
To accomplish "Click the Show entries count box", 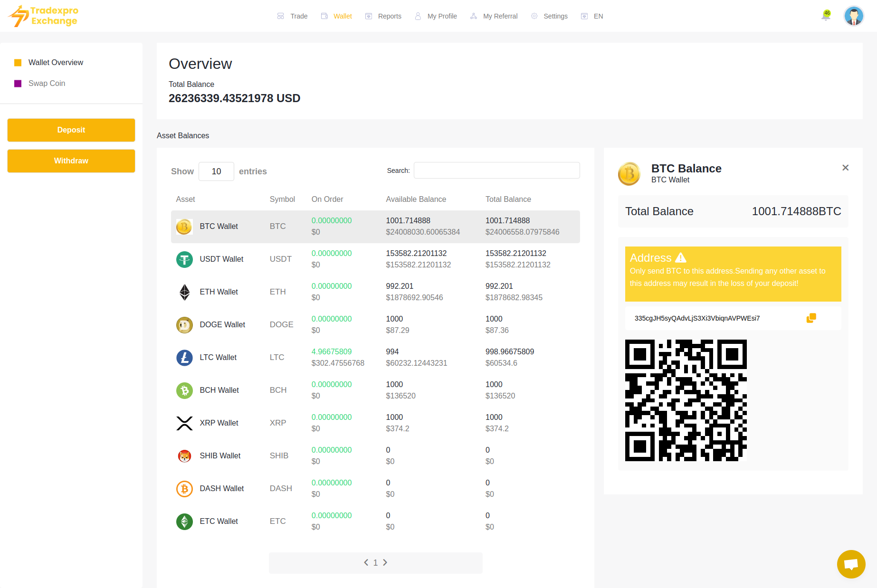I will pos(216,171).
